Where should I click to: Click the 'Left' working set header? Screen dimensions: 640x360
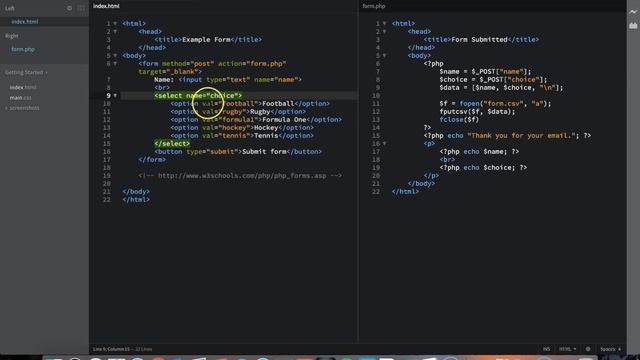pos(10,8)
